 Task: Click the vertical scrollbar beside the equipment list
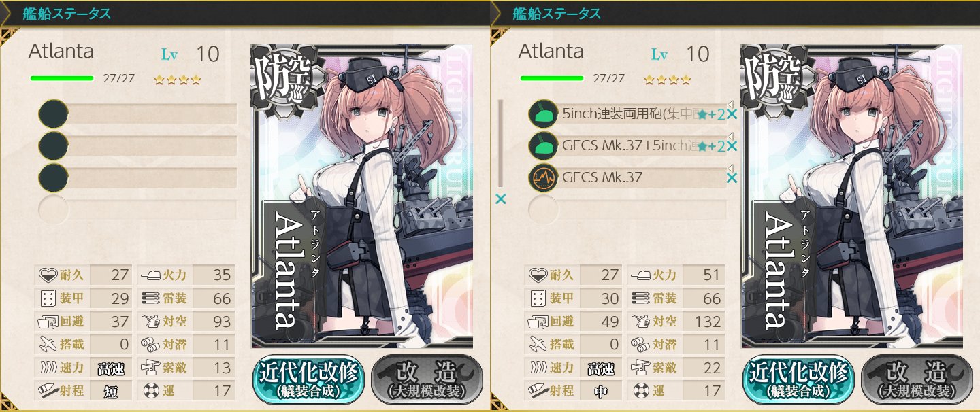click(501, 143)
